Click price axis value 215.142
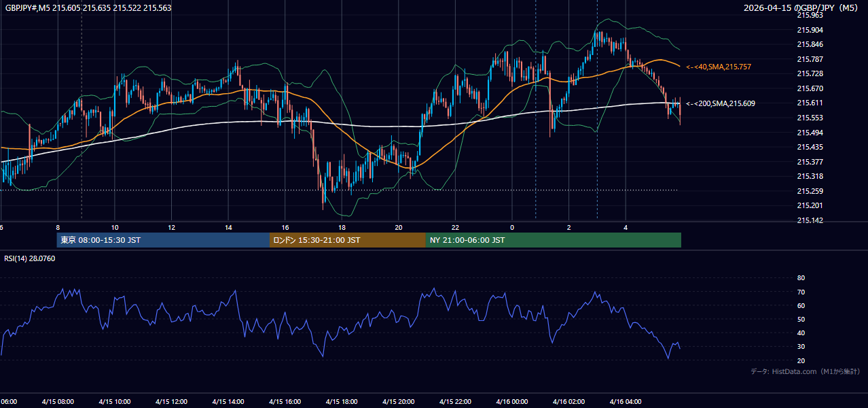Screen dimensions: 868x408 click(810, 220)
